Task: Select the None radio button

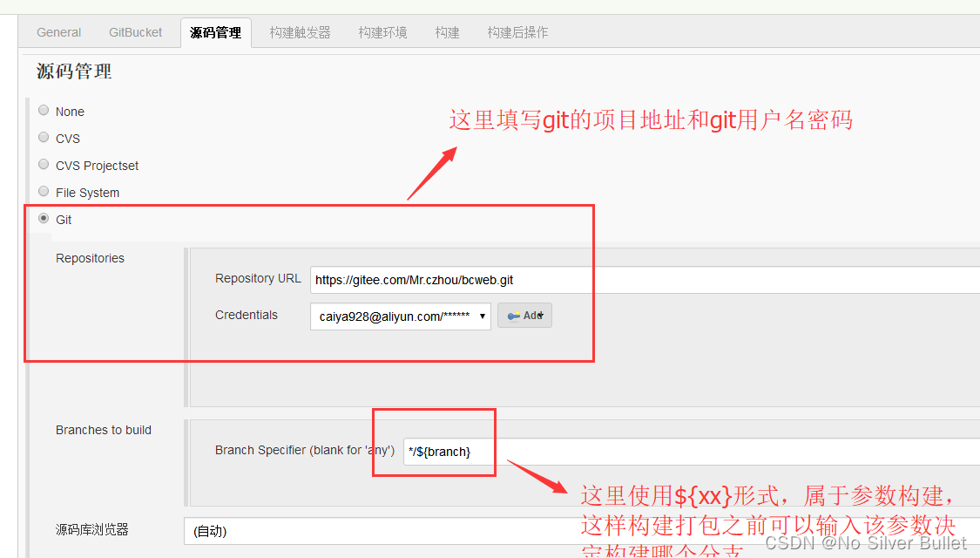Action: pos(44,111)
